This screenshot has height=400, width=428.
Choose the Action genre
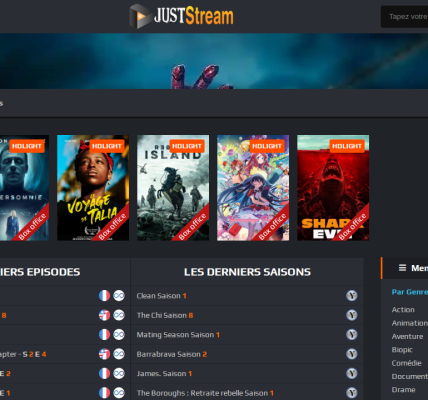click(403, 310)
